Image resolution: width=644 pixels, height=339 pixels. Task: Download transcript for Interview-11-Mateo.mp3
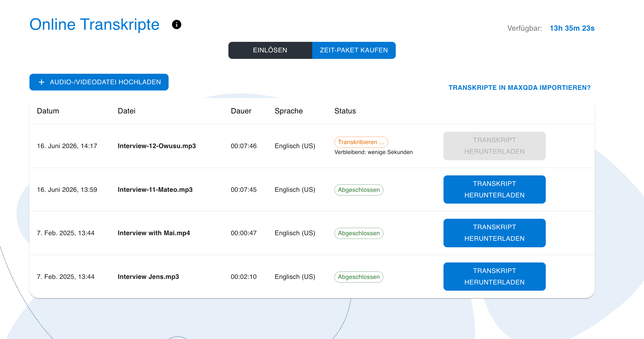pos(494,189)
